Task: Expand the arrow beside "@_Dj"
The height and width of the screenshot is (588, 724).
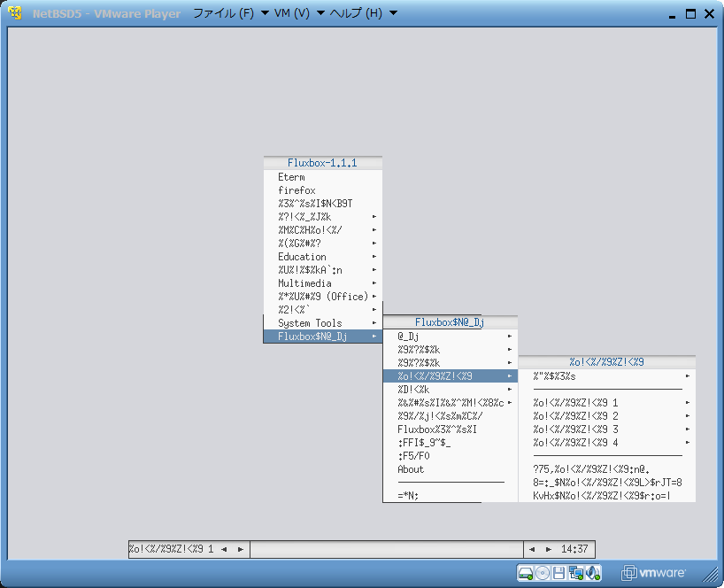Action: pyautogui.click(x=510, y=337)
